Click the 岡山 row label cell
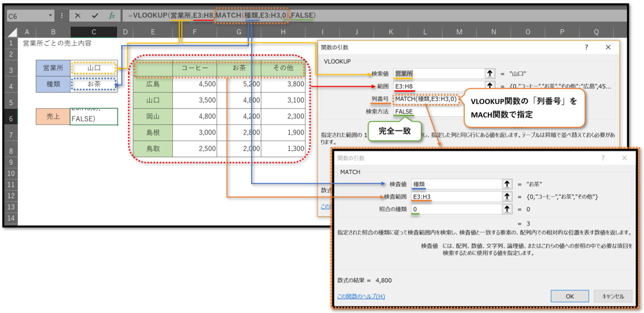644x313 pixels. tap(153, 116)
